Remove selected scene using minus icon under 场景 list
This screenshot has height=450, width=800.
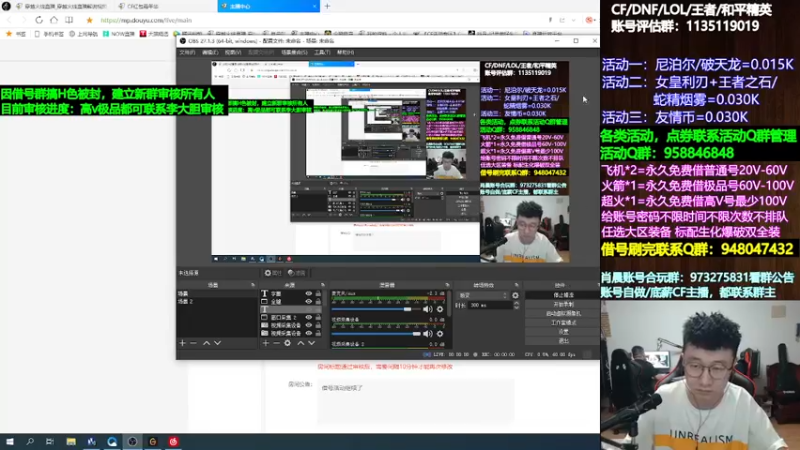(193, 343)
